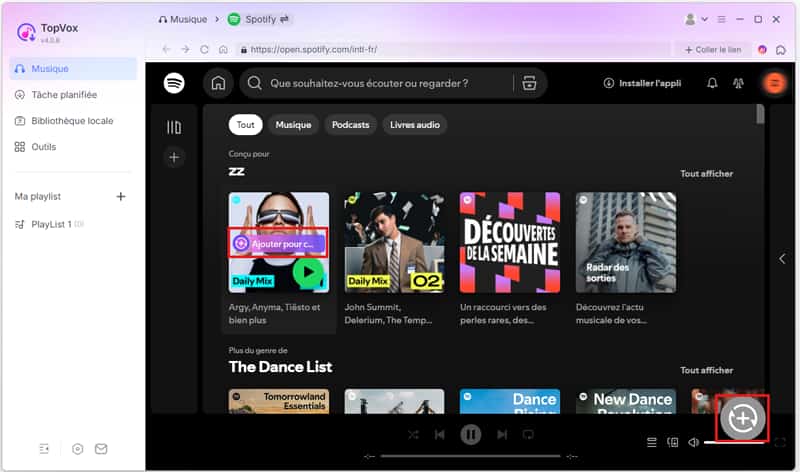Click the magnifier search icon

pos(255,83)
